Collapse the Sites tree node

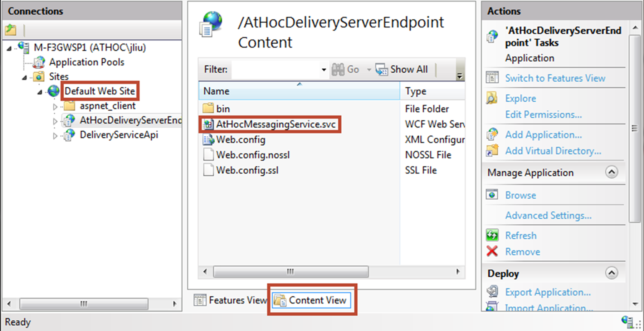[x=24, y=77]
